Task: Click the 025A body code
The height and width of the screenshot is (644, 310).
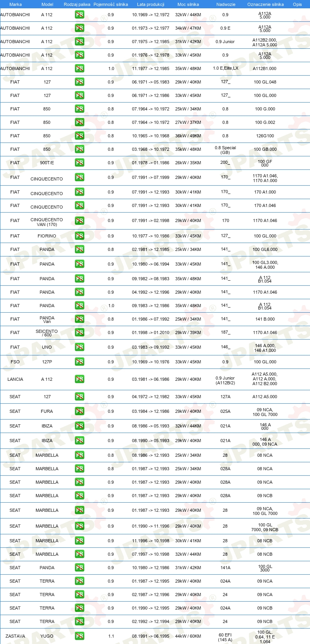Action: (225, 411)
